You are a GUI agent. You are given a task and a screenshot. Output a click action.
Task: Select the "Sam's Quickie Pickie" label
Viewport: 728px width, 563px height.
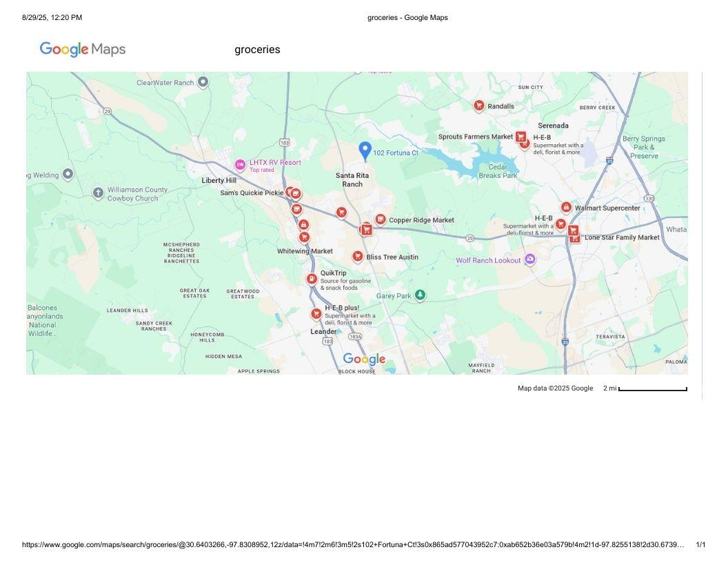pos(252,192)
